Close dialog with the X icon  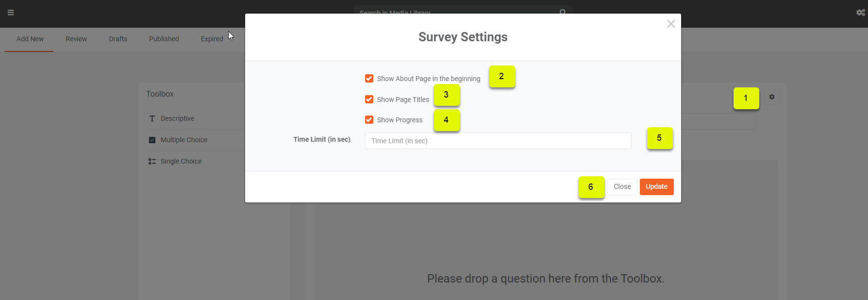coord(671,24)
